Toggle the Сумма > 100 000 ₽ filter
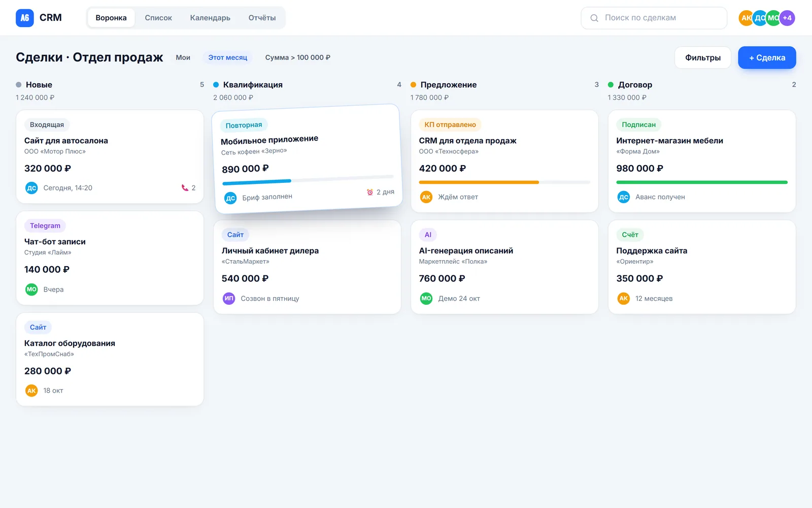 (x=298, y=57)
